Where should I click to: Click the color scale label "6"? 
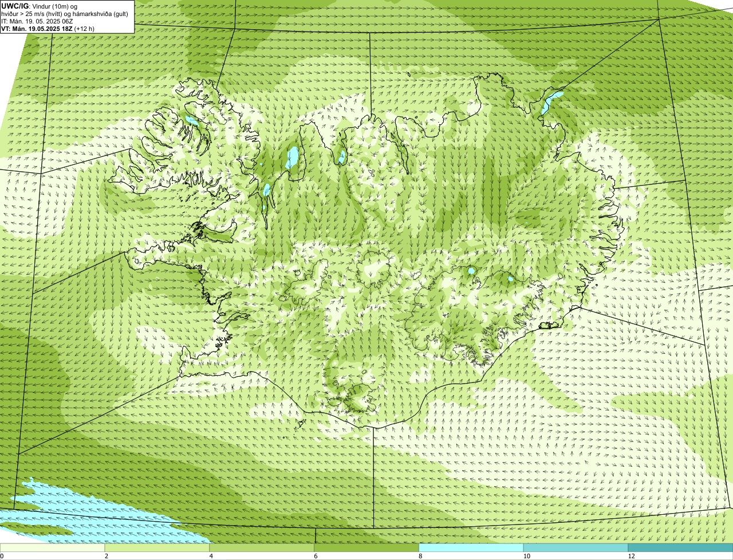315,556
